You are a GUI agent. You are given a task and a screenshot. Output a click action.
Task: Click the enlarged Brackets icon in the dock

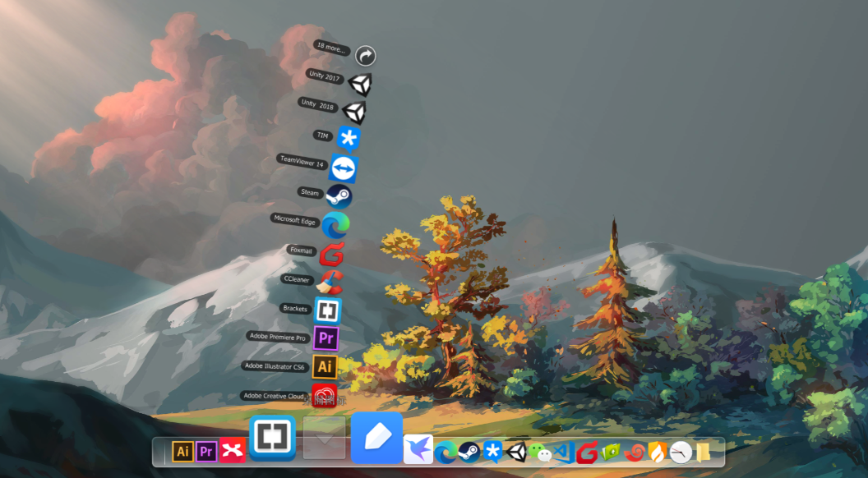click(x=272, y=438)
